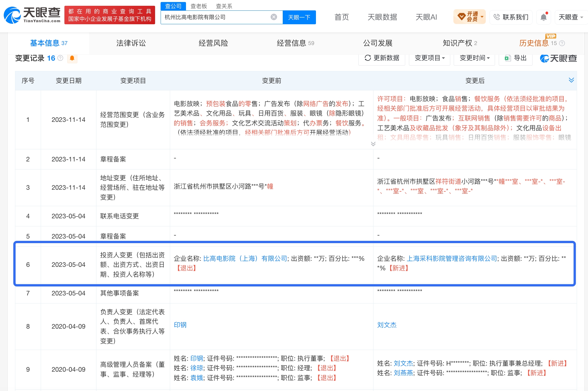Switch to 查关系 search tab
588x391 pixels.
coord(224,6)
